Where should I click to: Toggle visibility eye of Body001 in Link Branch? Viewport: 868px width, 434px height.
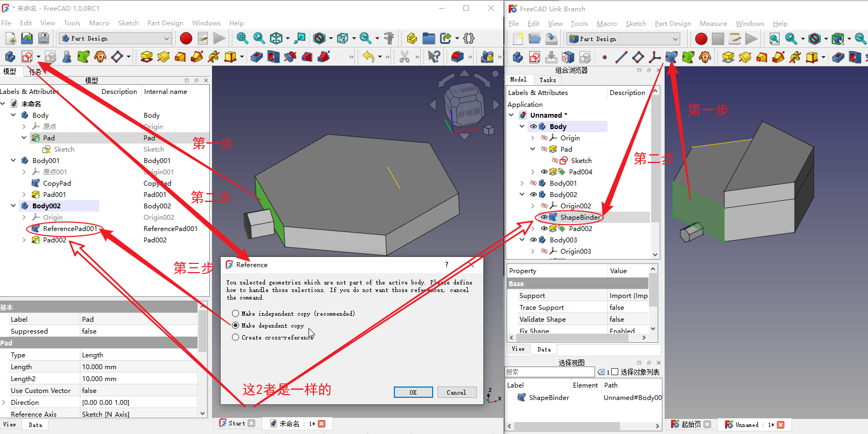(x=533, y=183)
